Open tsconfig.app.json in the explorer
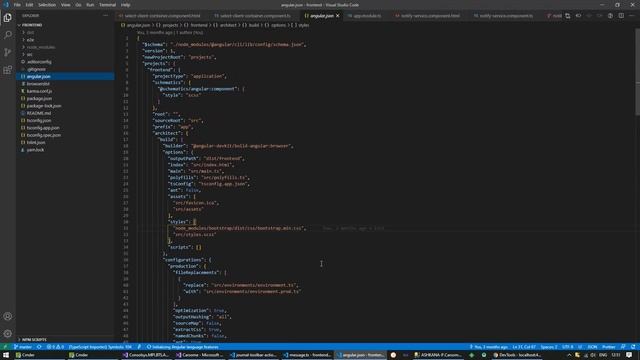Viewport: 640px width, 360px height. [65, 128]
